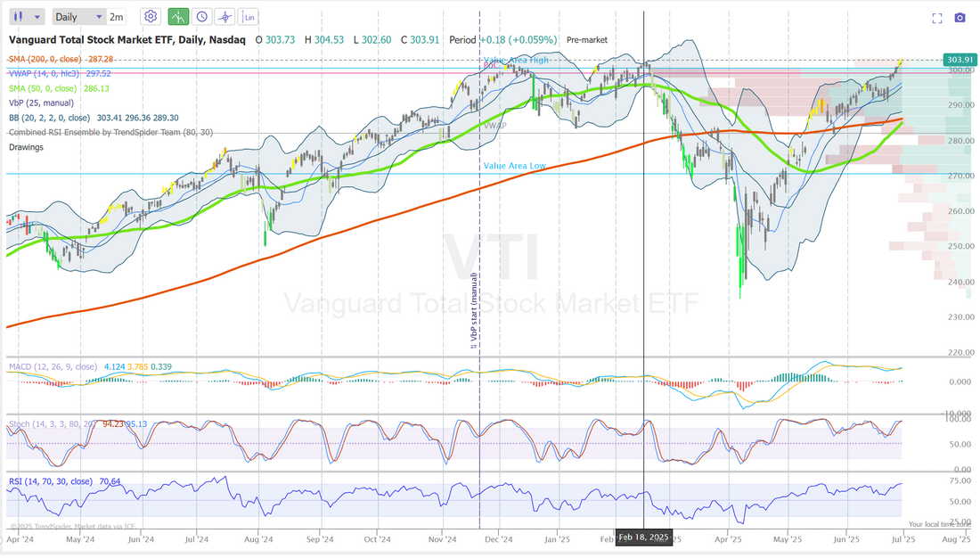Viewport: 980px width, 558px height.
Task: Click the Aug '25 date axis label
Action: pos(956,539)
